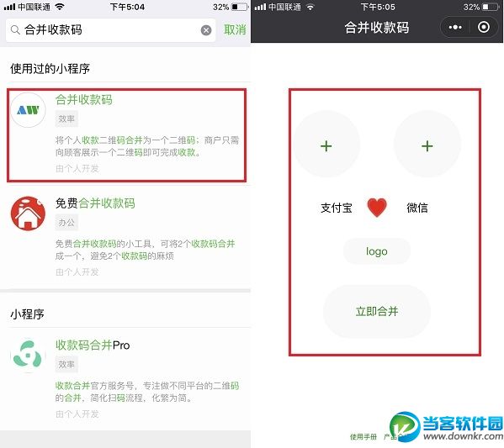Add the 微信 QR code with the plus
The width and height of the screenshot is (504, 448).
tap(427, 144)
